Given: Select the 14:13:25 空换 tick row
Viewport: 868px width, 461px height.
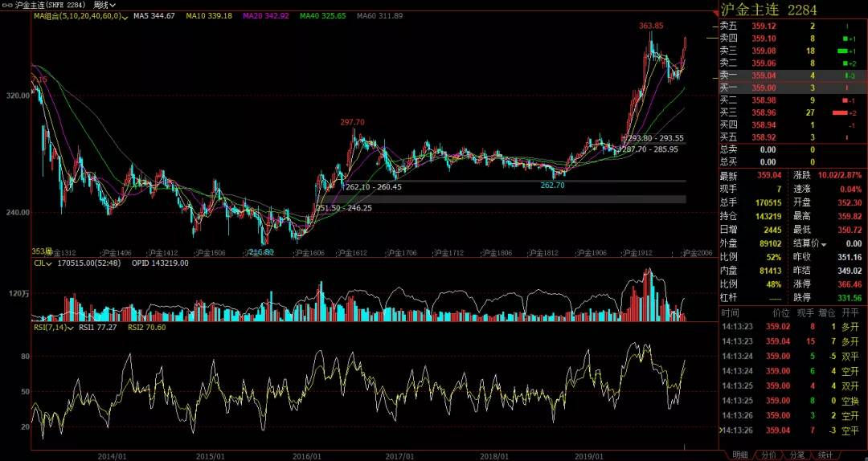Looking at the screenshot, I should pyautogui.click(x=793, y=401).
